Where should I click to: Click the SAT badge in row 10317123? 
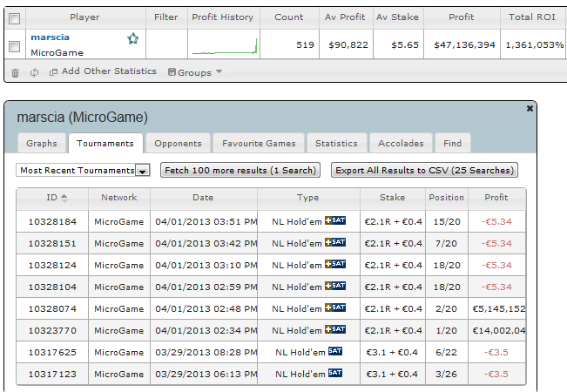point(335,373)
